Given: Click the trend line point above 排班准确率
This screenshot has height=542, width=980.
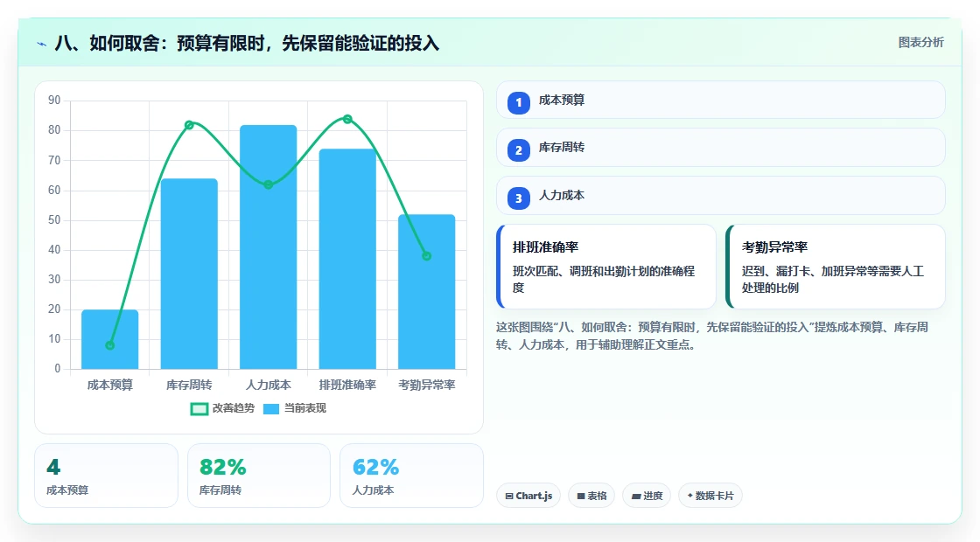Looking at the screenshot, I should [x=347, y=119].
